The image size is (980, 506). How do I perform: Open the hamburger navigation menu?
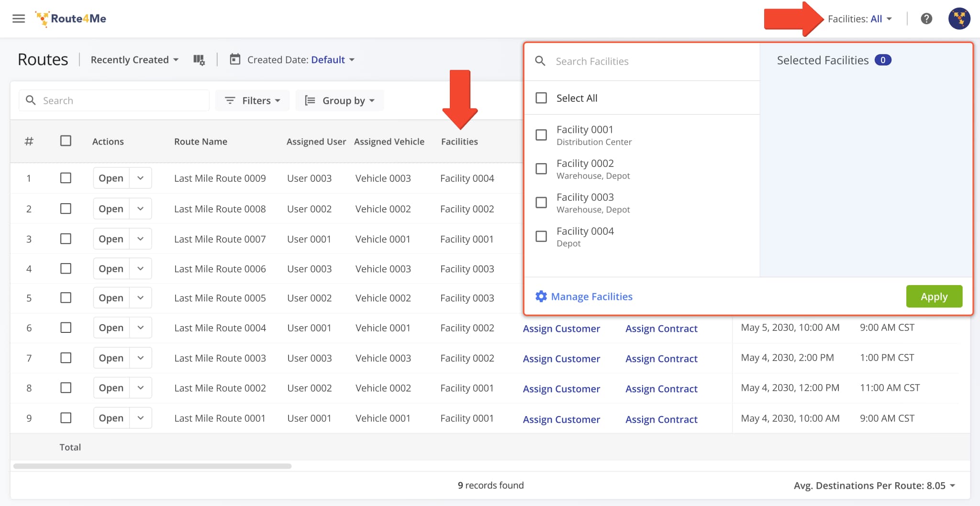coord(19,19)
